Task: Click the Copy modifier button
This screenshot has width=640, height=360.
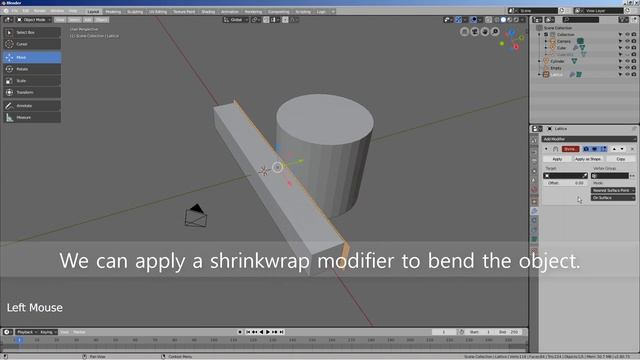Action: pos(620,159)
